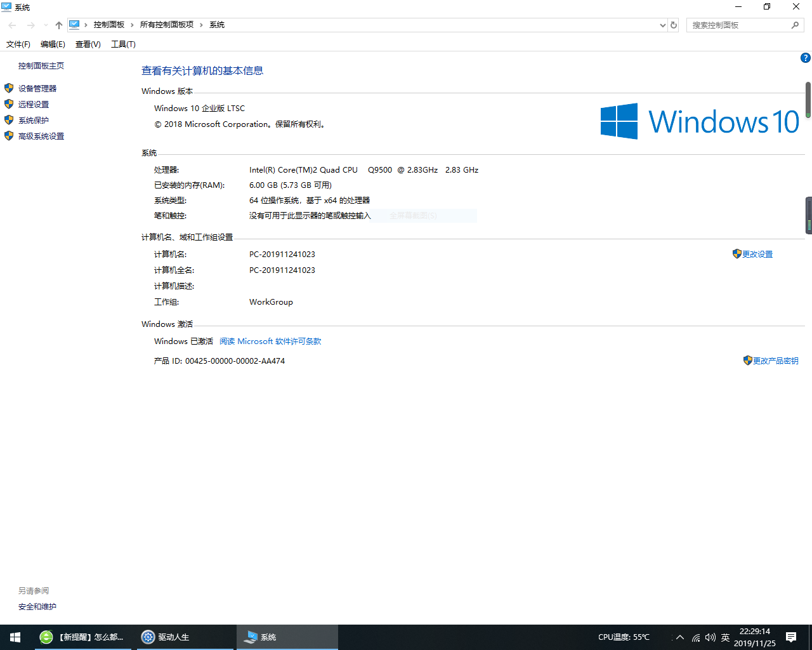Image resolution: width=812 pixels, height=650 pixels.
Task: Open the 工具(T) menu
Action: tap(123, 44)
